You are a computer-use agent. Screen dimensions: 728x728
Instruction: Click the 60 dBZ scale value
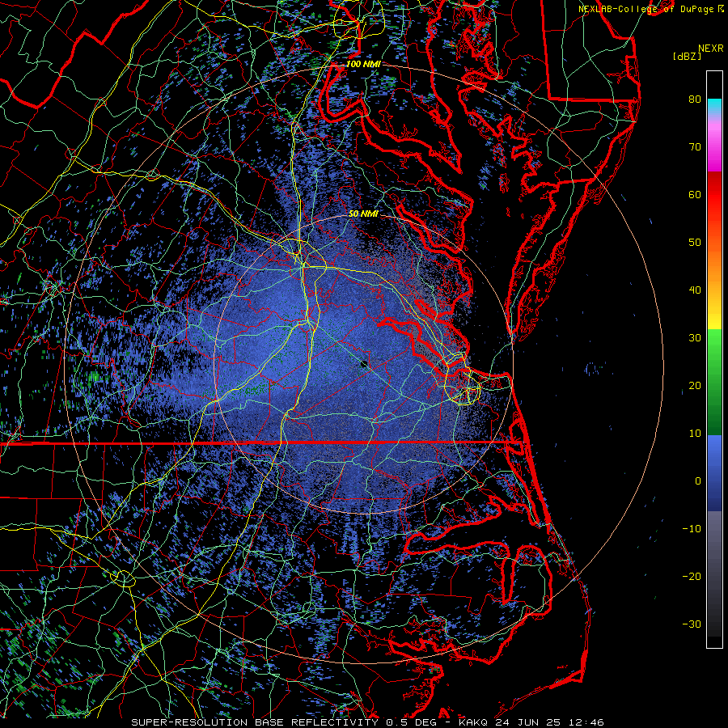click(x=695, y=194)
